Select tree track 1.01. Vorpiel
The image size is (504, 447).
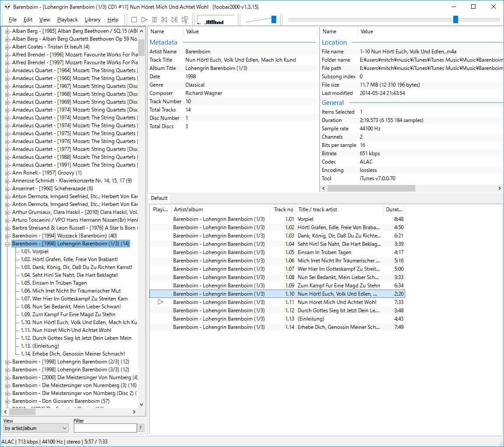[x=35, y=251]
